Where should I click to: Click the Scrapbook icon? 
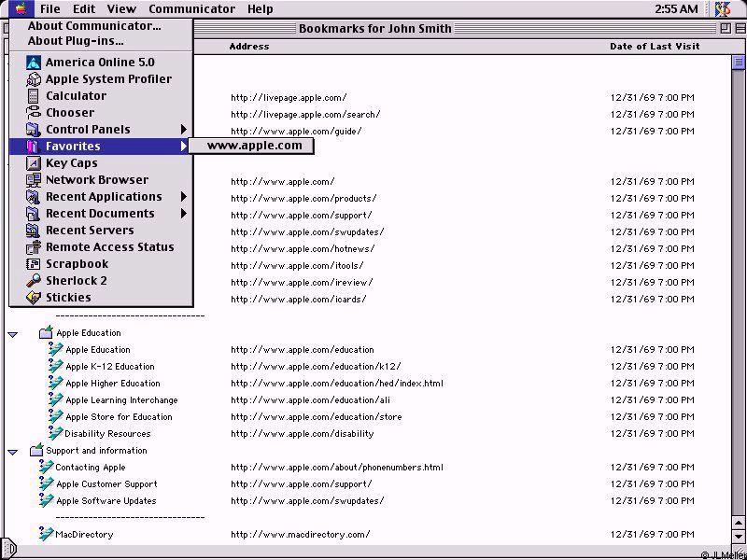[x=34, y=264]
